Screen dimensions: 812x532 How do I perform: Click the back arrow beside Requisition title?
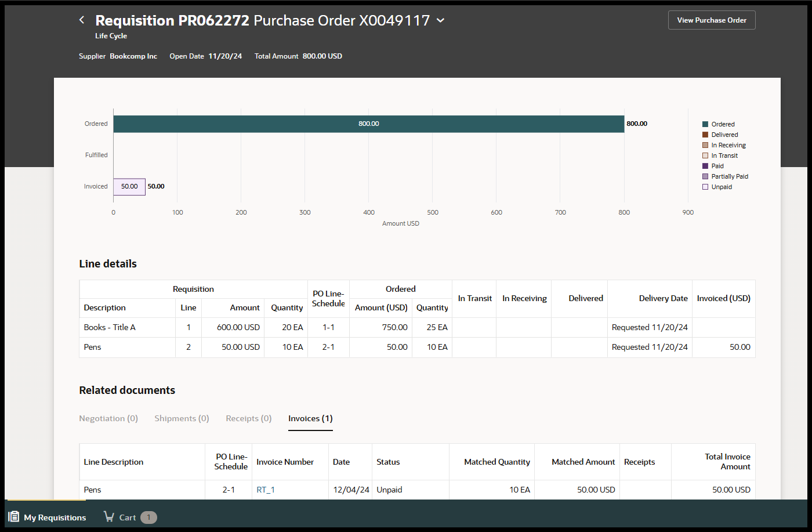[82, 20]
